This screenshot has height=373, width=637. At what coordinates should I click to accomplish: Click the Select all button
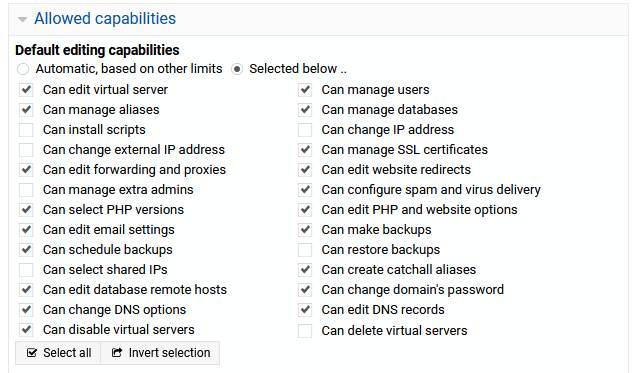[58, 353]
